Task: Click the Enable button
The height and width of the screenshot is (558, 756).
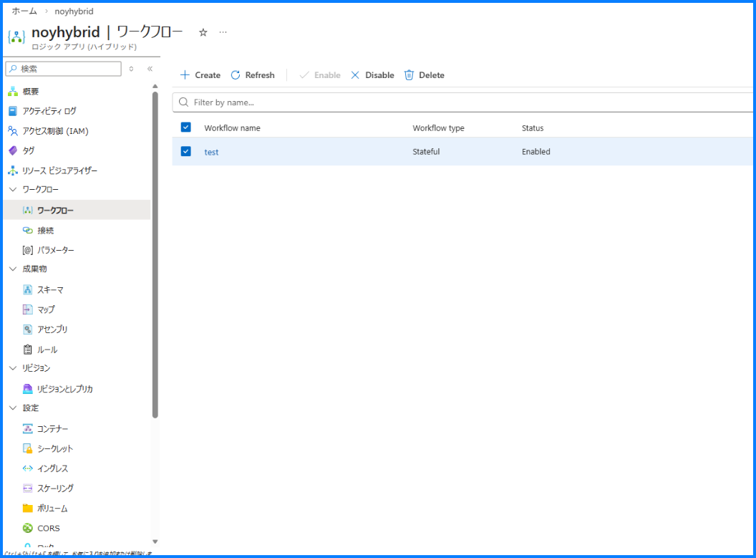Action: coord(320,74)
